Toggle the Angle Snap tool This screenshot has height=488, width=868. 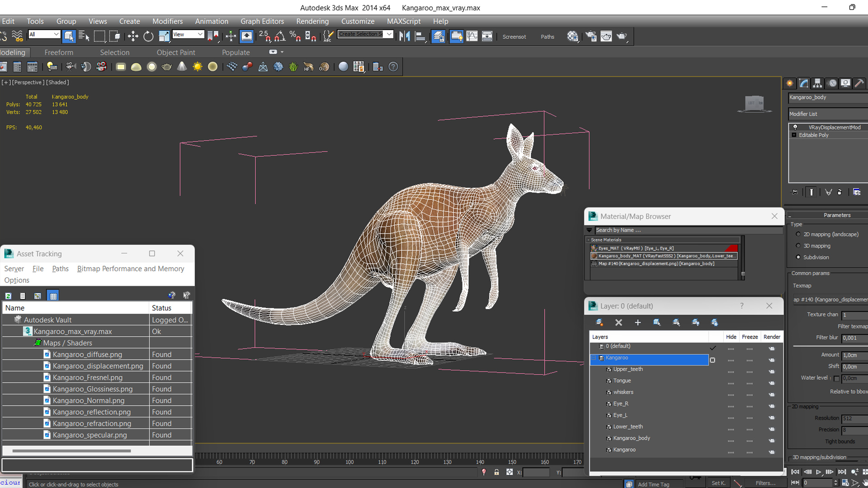tap(280, 36)
